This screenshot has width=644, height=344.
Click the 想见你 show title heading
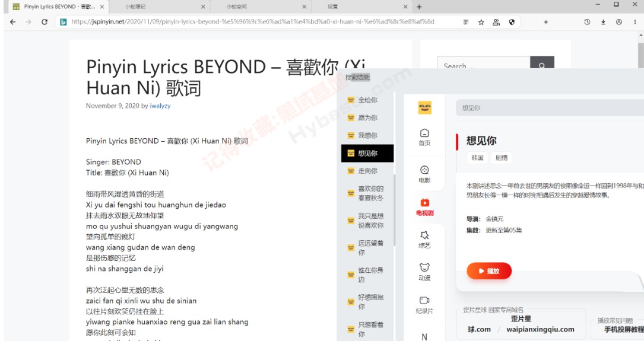pyautogui.click(x=481, y=141)
